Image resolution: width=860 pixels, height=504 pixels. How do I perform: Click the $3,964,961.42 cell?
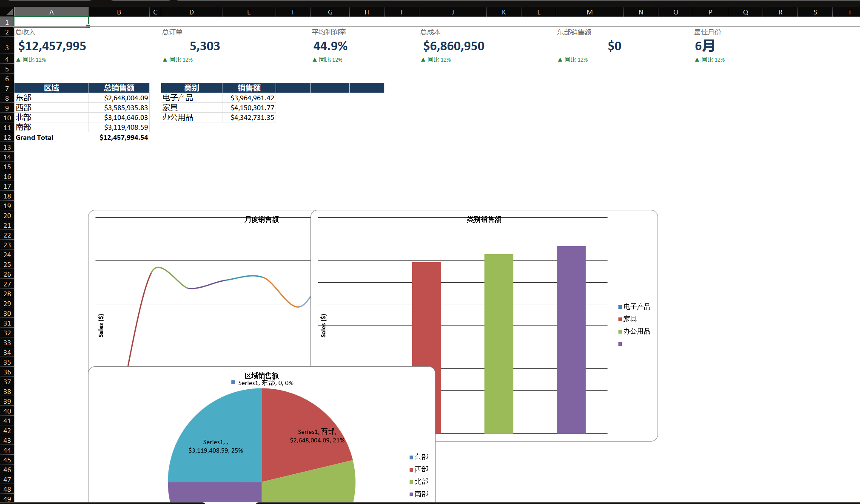249,98
